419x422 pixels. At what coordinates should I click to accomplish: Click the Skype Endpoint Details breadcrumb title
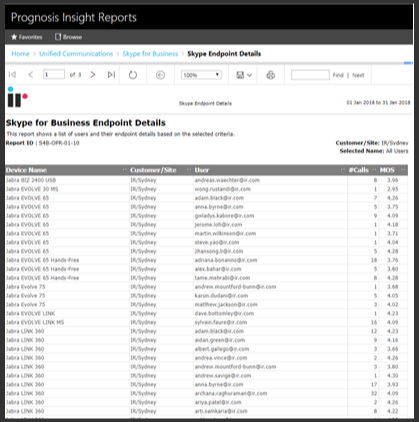click(x=224, y=54)
